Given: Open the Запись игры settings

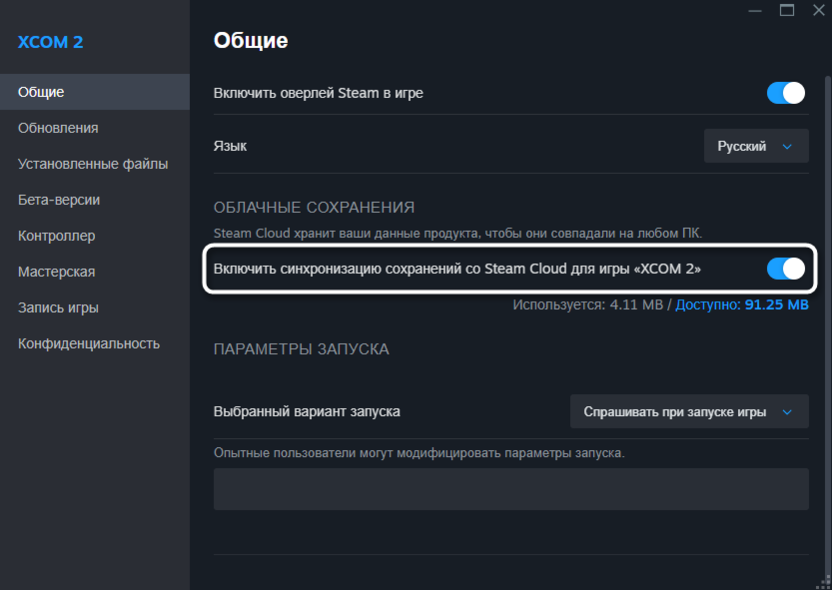Looking at the screenshot, I should (58, 308).
